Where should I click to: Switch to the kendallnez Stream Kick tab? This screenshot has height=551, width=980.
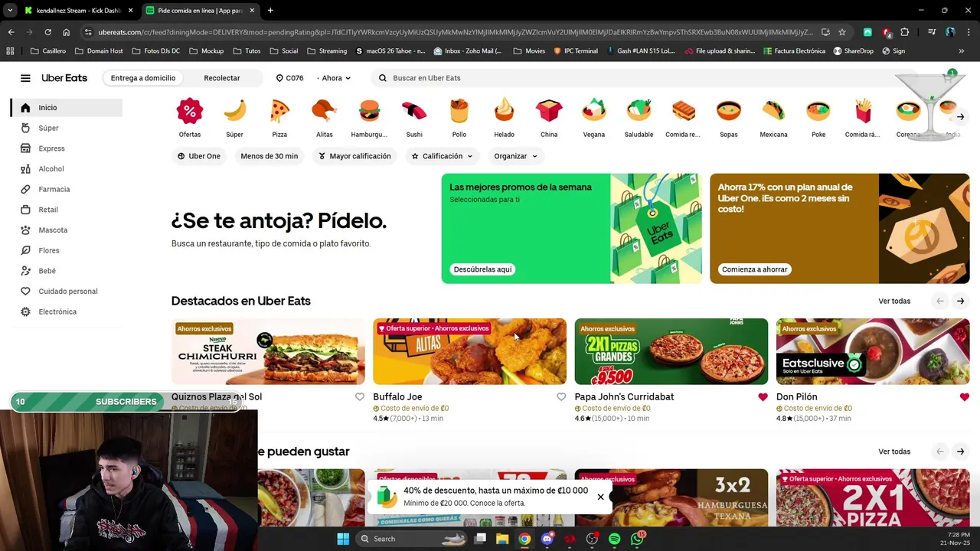pos(77,10)
